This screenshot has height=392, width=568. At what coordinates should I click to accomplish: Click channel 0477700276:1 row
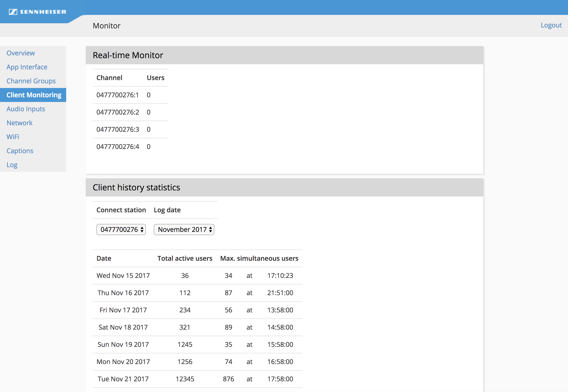pos(117,95)
